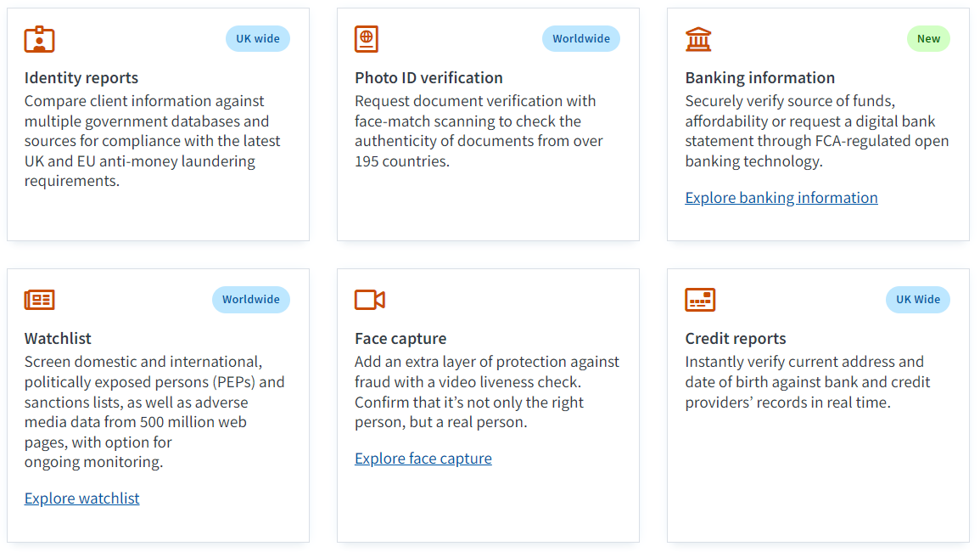
Task: Click the Worldwide badge on Watchlist
Action: click(x=251, y=299)
